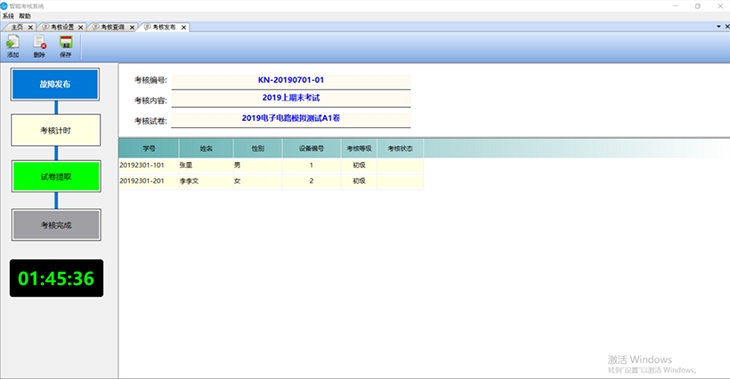The image size is (730, 379).
Task: Sort by the 设备编号 column header
Action: pos(311,149)
